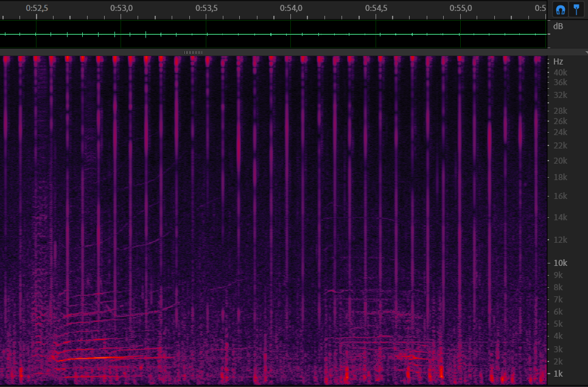
Task: Click the 5k label on frequency scale
Action: click(558, 324)
